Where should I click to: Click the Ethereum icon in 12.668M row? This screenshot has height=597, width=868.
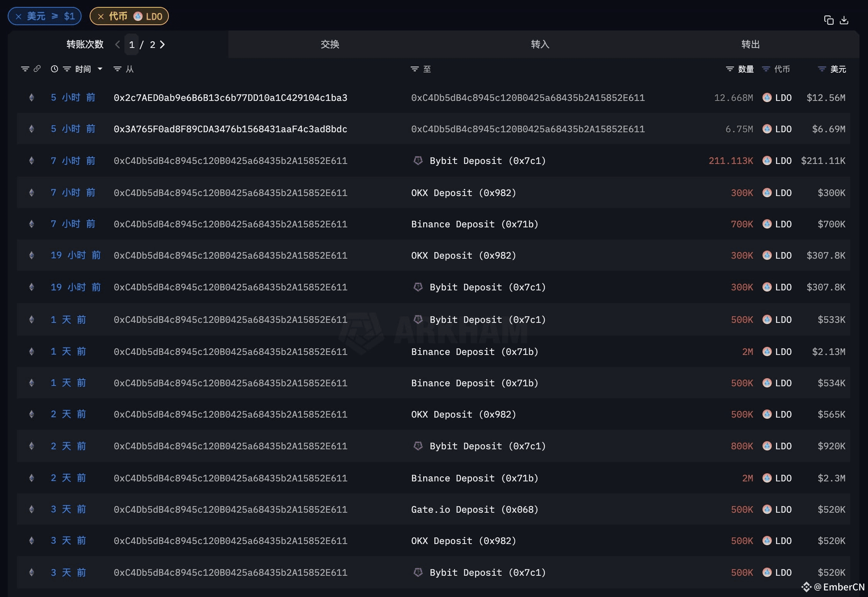click(32, 98)
